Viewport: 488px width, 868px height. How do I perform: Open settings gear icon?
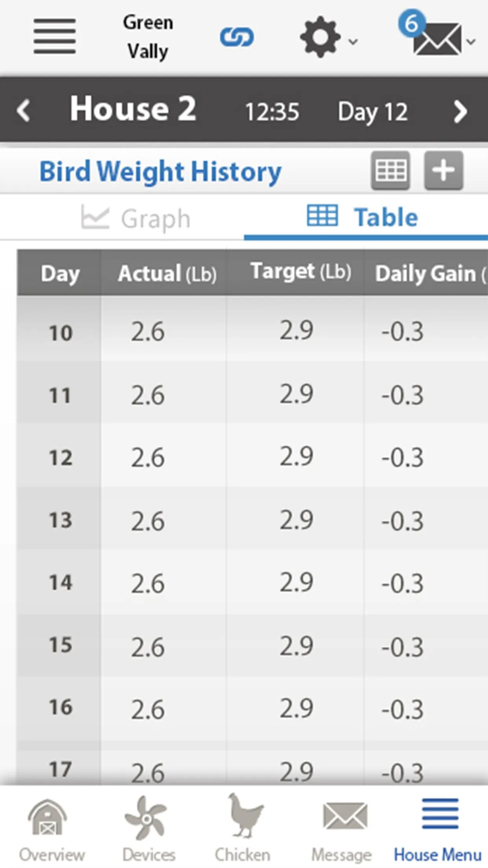pyautogui.click(x=320, y=37)
